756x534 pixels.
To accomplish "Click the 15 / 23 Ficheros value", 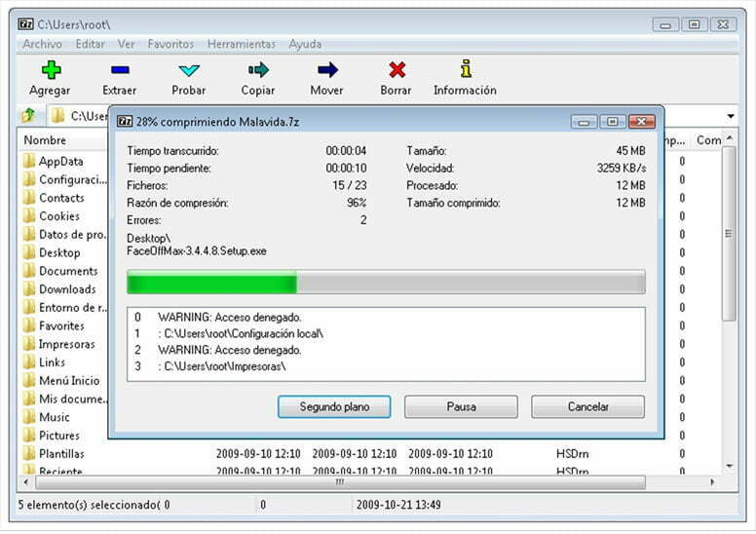I will 350,185.
